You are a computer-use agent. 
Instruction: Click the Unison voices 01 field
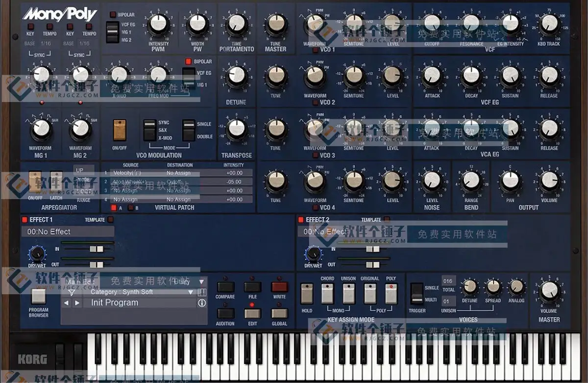coord(448,300)
